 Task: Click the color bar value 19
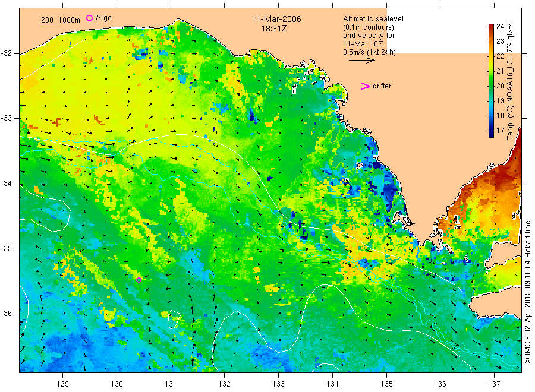click(500, 100)
